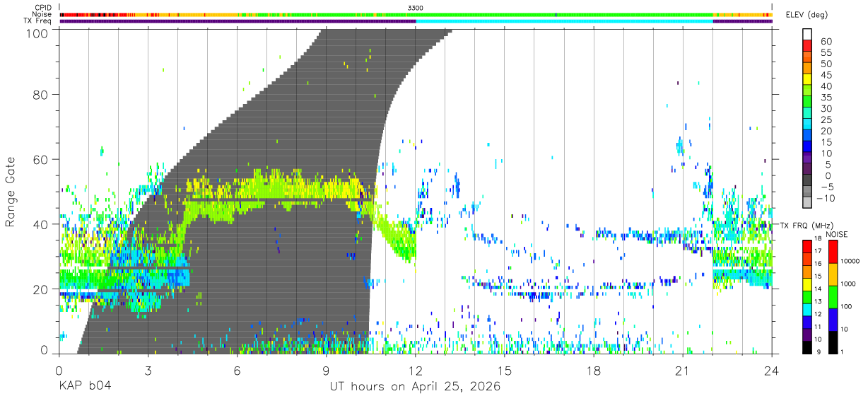
Task: Click the 16 label on TX FRQ legend
Action: tap(816, 264)
